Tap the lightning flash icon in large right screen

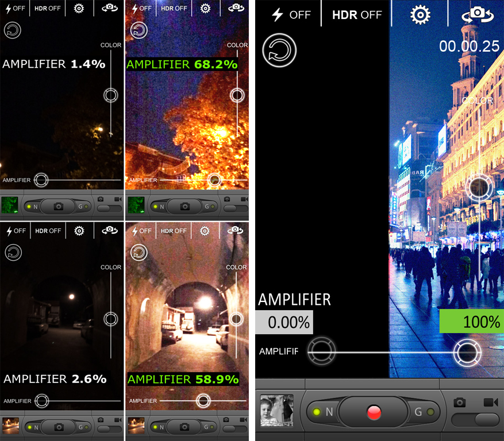coord(290,14)
